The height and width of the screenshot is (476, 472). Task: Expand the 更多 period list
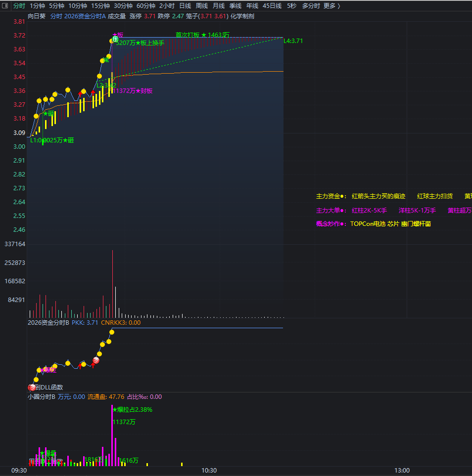pyautogui.click(x=331, y=6)
